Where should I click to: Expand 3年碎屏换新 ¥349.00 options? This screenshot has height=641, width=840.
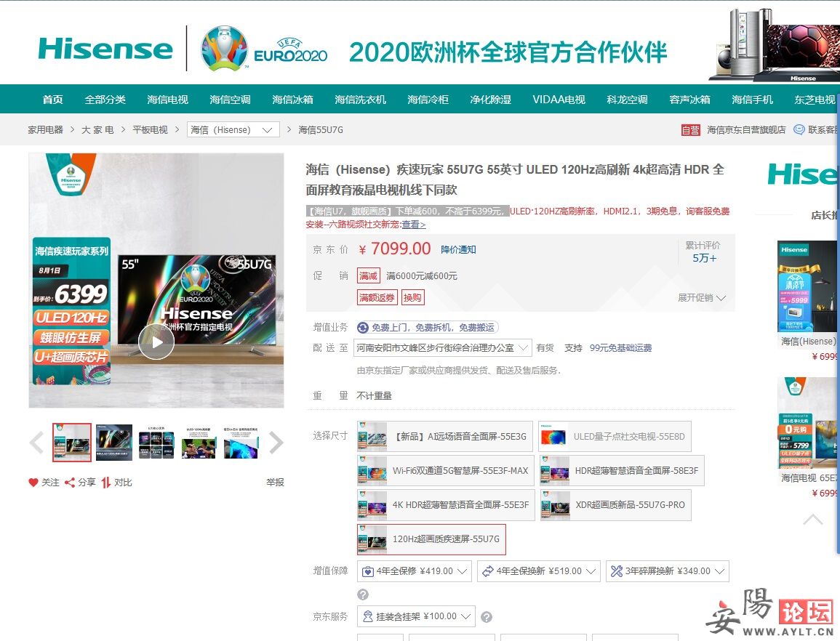(668, 571)
